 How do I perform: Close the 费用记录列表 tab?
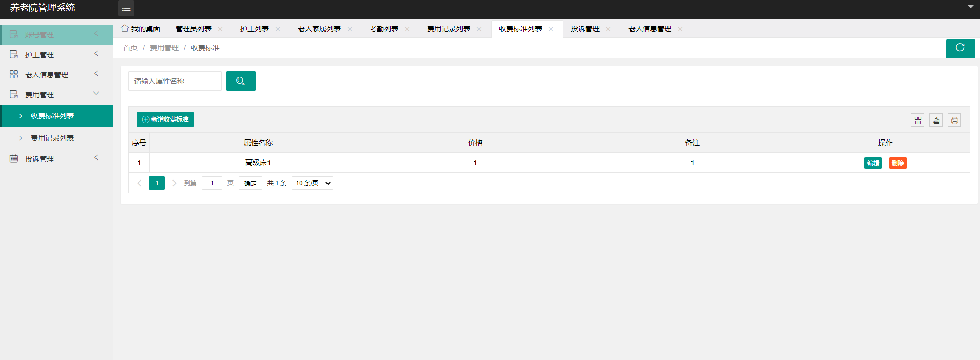(x=479, y=29)
